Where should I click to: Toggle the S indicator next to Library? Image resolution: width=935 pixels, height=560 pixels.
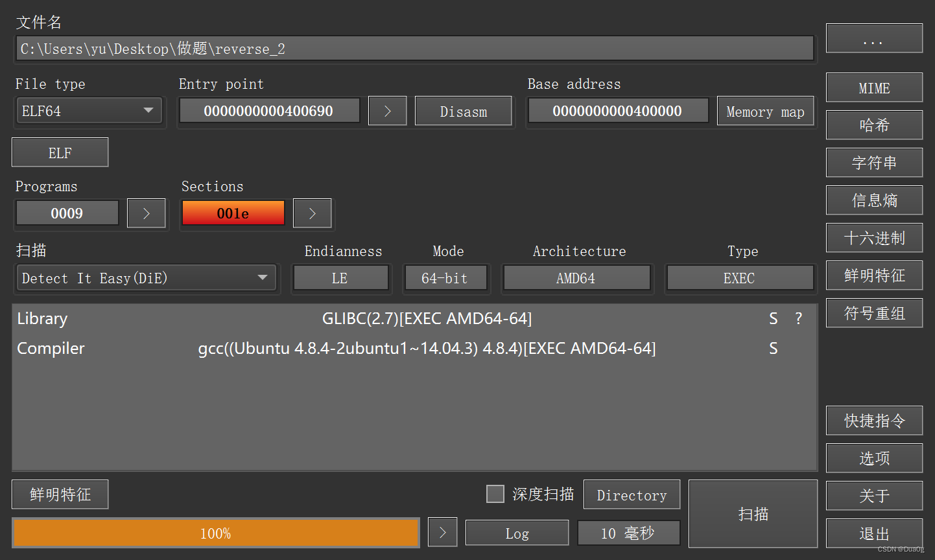[773, 318]
